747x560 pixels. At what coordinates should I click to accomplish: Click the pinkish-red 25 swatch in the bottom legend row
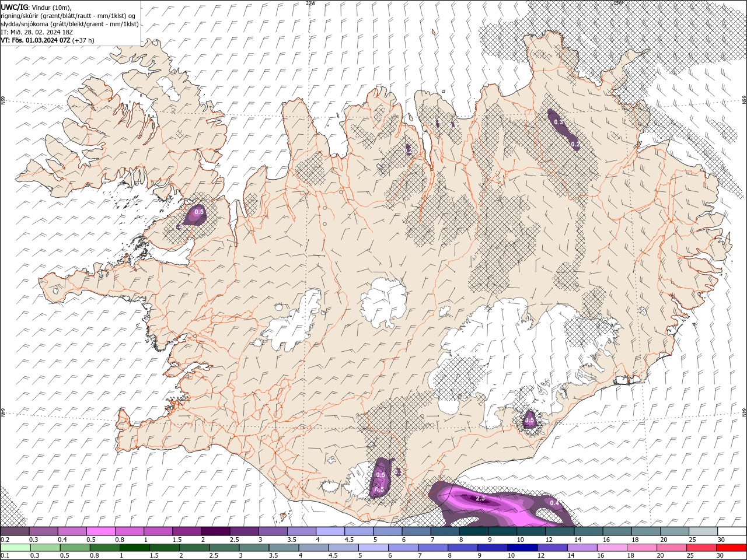tap(701, 548)
